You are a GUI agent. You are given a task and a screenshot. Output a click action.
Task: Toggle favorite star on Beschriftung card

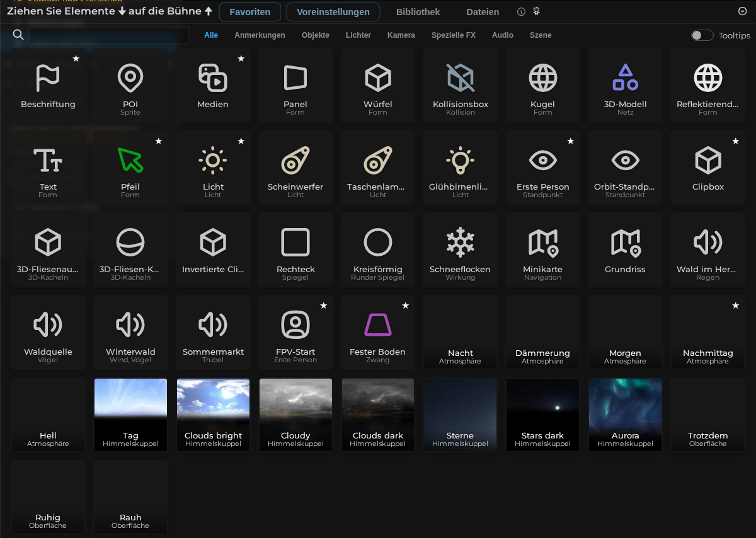coord(76,59)
